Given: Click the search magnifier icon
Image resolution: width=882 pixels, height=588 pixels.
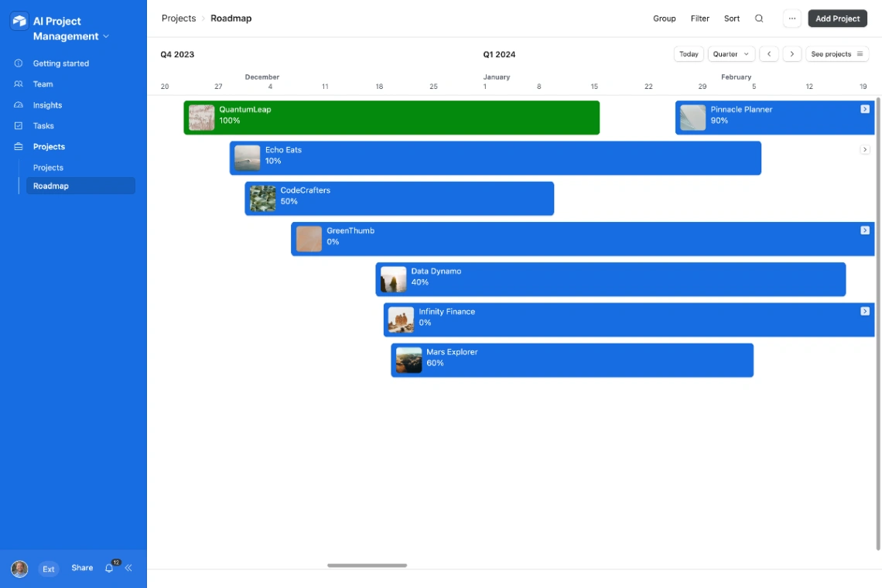Looking at the screenshot, I should 758,18.
